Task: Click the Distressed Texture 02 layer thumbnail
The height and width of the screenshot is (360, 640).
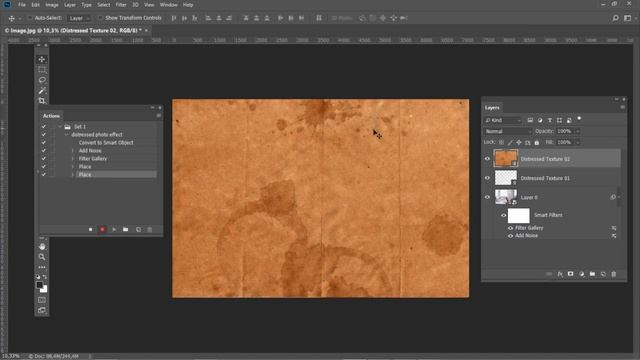Action: 505,158
